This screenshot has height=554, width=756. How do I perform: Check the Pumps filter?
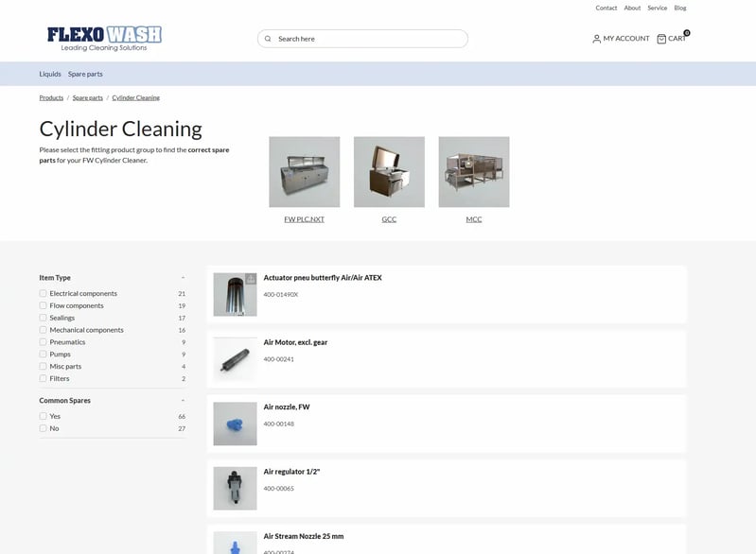[x=43, y=355]
